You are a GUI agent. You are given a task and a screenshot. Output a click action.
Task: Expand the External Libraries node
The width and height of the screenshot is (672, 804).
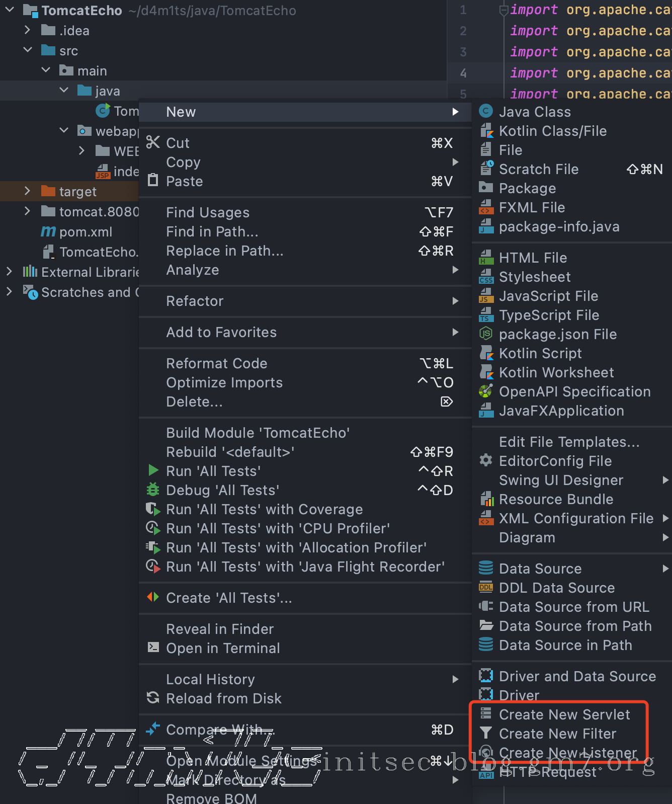pos(9,272)
